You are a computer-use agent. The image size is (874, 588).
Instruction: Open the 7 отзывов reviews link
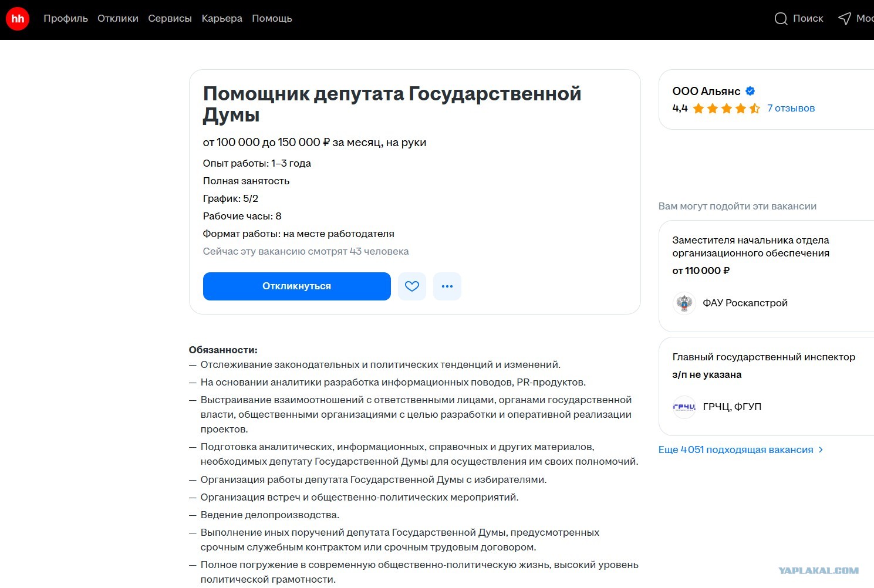[791, 109]
